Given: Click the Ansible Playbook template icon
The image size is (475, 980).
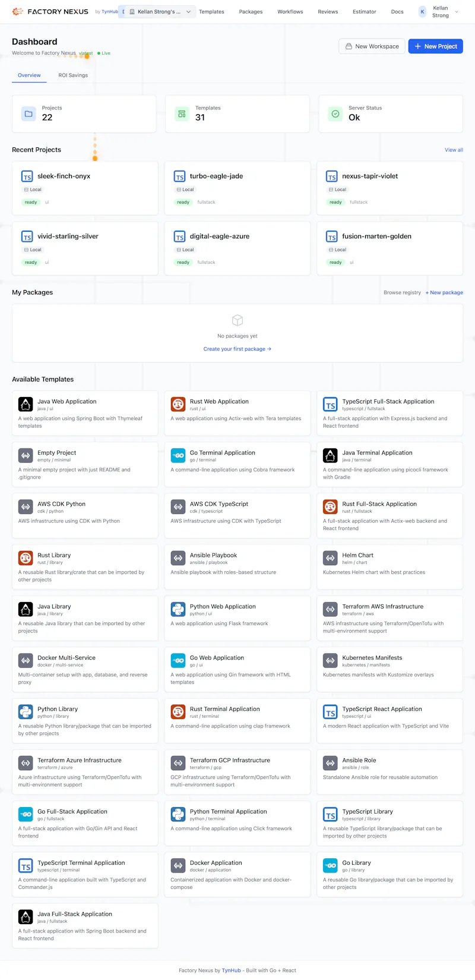Looking at the screenshot, I should 178,558.
